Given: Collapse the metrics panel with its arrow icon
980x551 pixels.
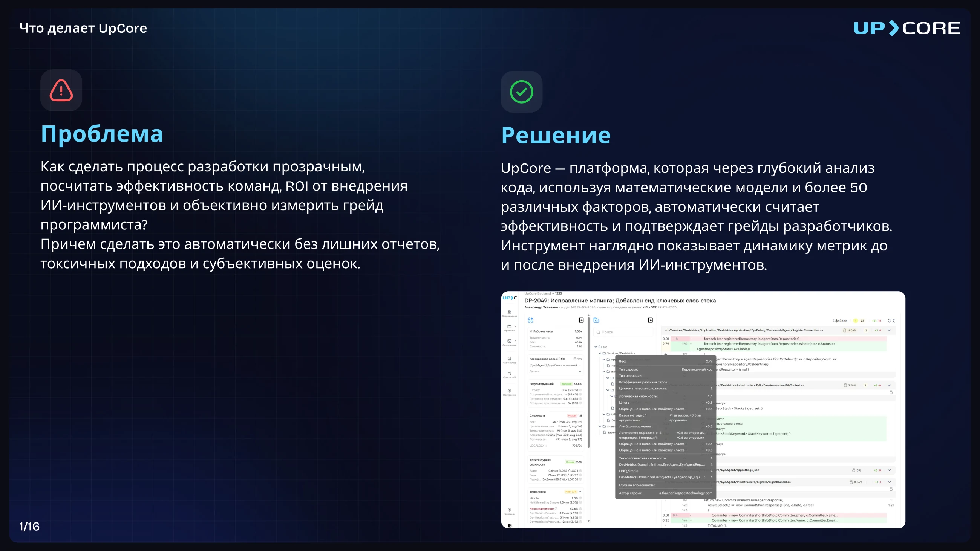Looking at the screenshot, I should (581, 320).
